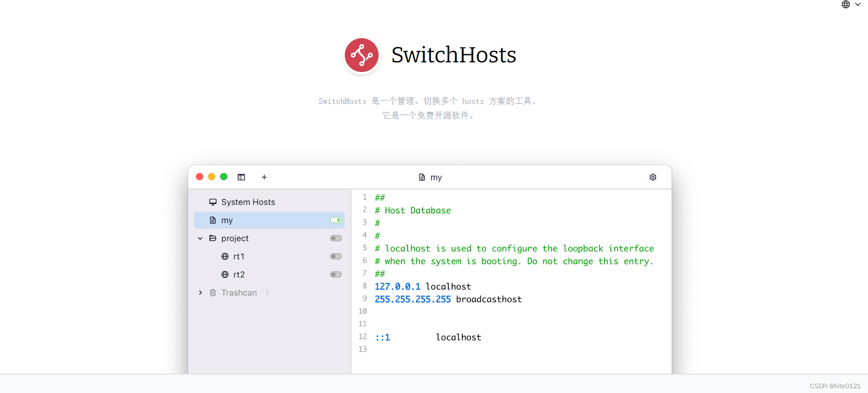Click the globe icon of rt2
The width and height of the screenshot is (868, 393).
pyautogui.click(x=225, y=275)
